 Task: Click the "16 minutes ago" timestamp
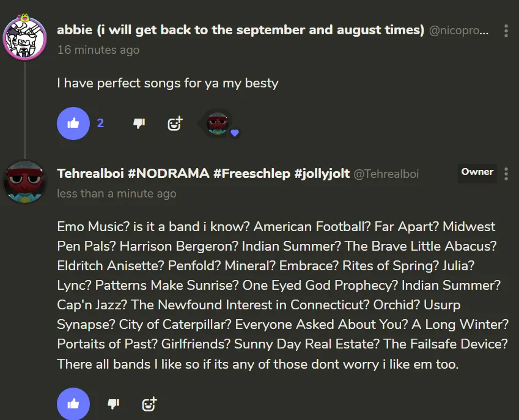tap(98, 50)
